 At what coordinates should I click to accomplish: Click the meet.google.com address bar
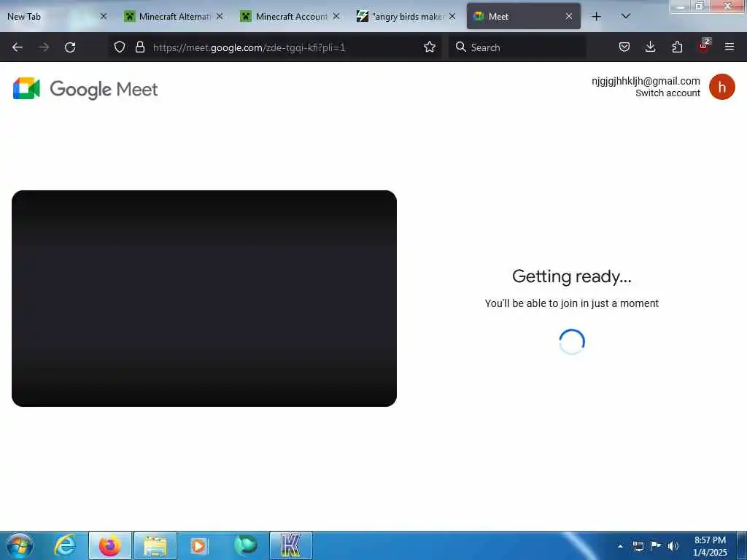click(276, 47)
